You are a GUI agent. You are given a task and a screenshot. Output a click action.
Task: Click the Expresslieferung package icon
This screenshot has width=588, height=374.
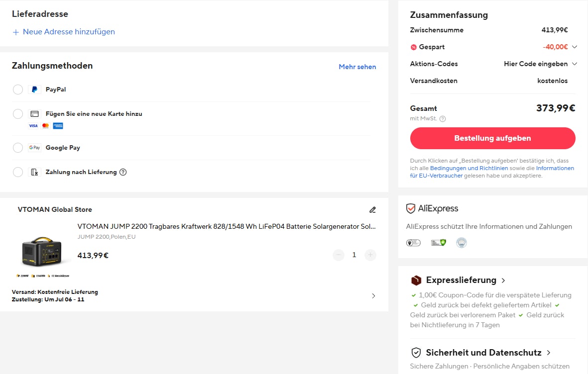coord(416,280)
